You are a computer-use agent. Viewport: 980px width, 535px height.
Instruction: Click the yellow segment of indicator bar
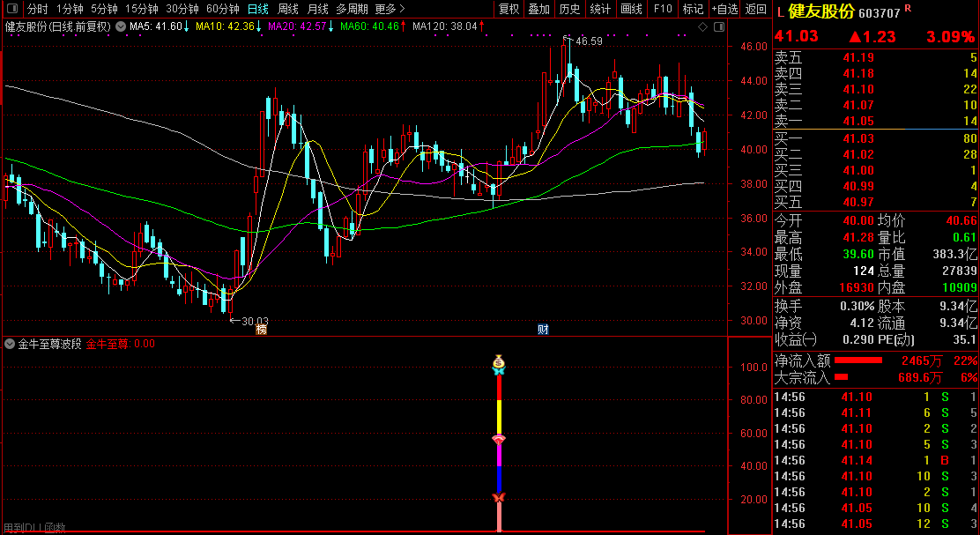[499, 416]
